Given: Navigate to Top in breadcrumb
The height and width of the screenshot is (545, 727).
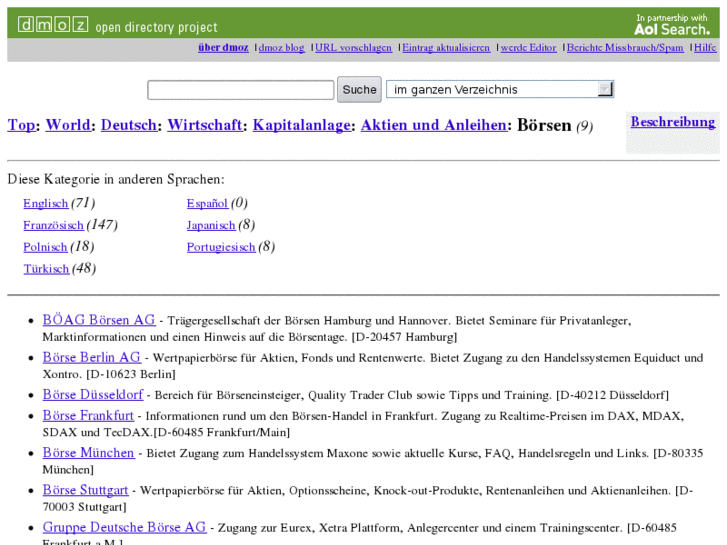Looking at the screenshot, I should (x=21, y=125).
